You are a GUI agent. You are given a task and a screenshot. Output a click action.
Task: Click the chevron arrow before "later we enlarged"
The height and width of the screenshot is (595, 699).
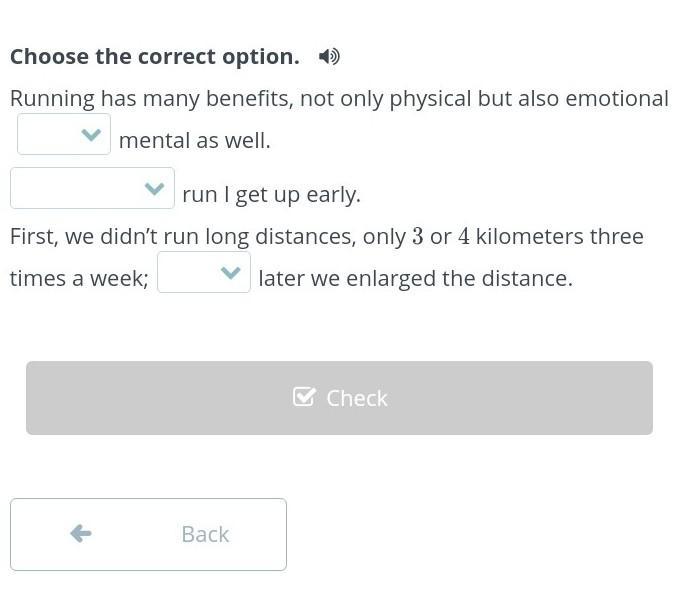(230, 273)
